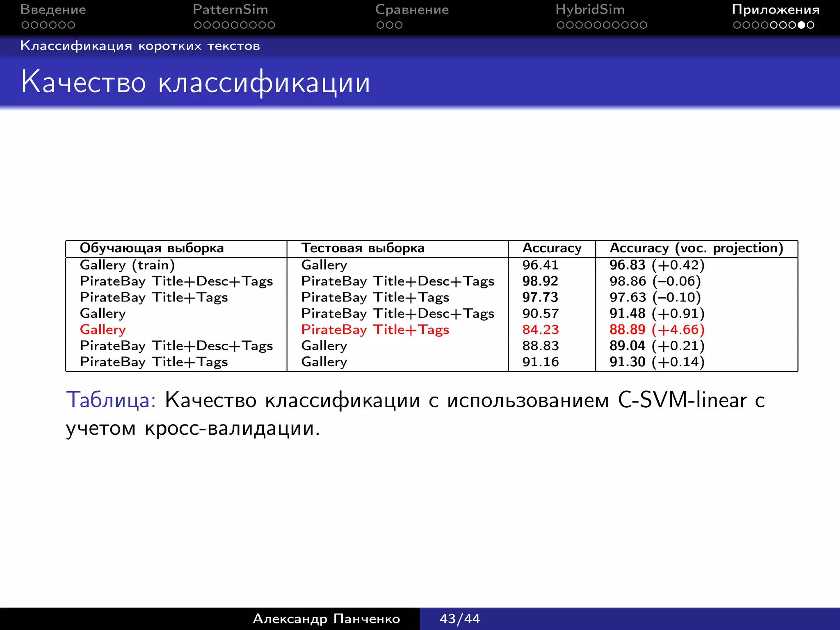Select the bold accuracy value 98.92

540,281
